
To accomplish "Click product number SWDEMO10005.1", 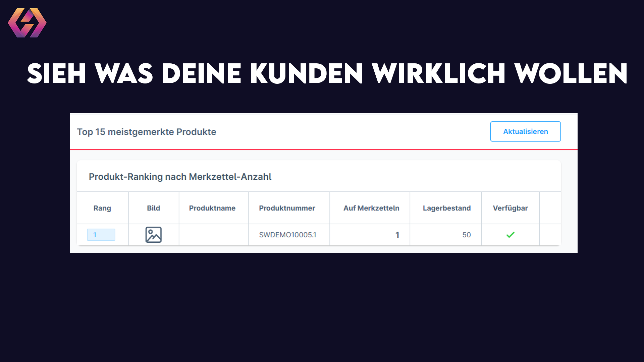I will (287, 235).
